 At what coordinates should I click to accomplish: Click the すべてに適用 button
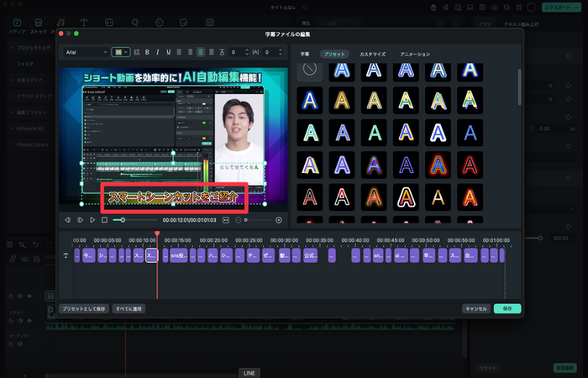point(129,308)
